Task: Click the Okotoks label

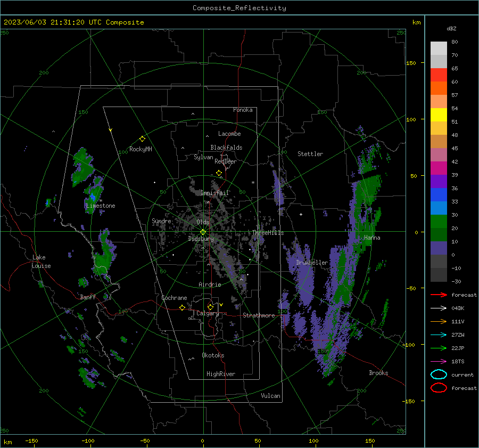Action: [213, 355]
